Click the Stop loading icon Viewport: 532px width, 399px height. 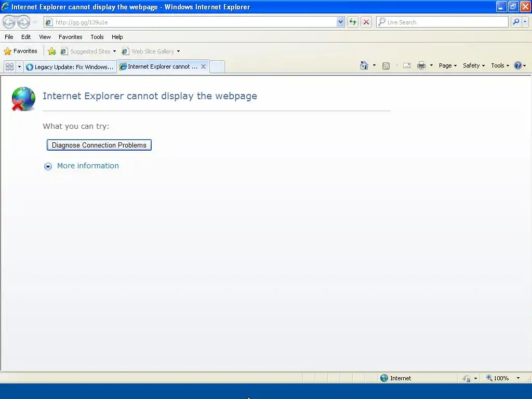[x=366, y=22]
